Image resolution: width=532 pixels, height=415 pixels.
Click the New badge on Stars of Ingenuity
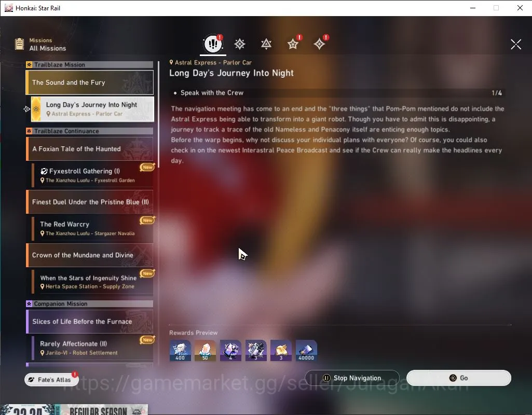pyautogui.click(x=147, y=273)
